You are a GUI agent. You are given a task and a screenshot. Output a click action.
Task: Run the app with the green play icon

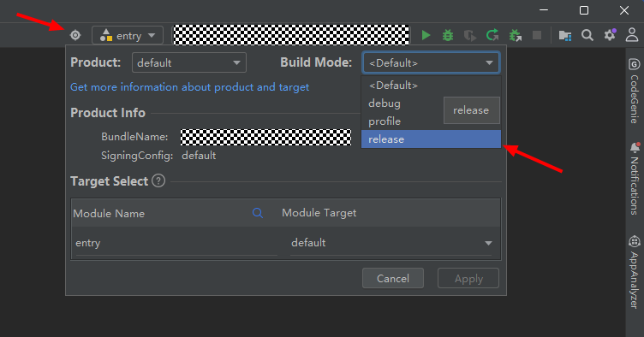point(426,35)
